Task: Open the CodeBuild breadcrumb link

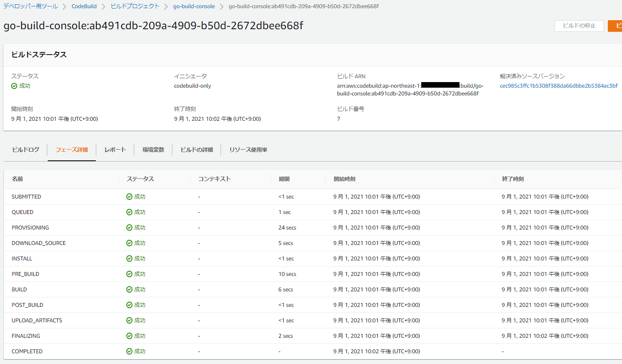Action: click(84, 6)
